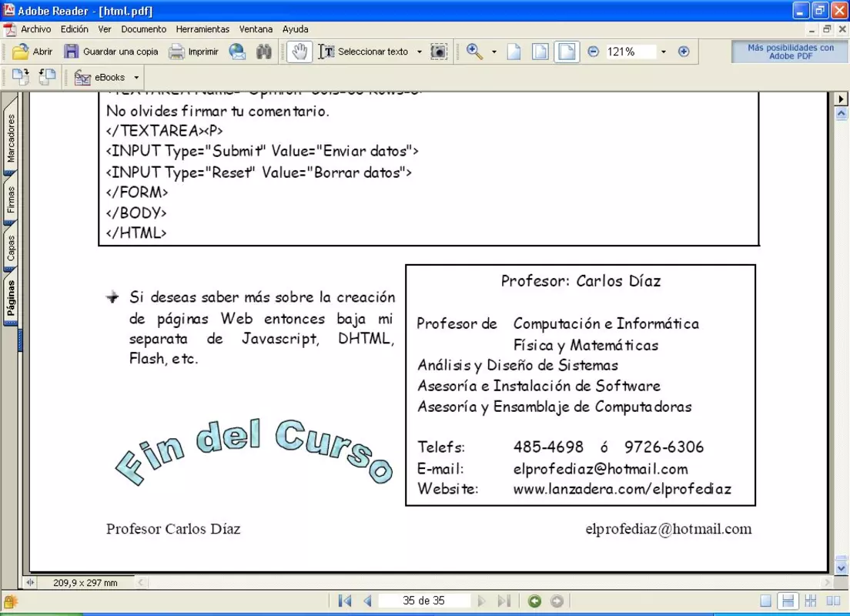
Task: Click the vertical scrollbar down arrow
Action: 841,567
